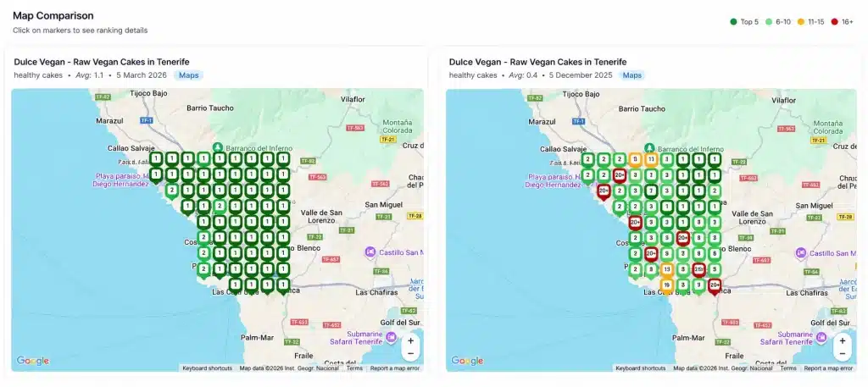
Task: Click the 'Avg: 1.1' value
Action: [x=90, y=75]
